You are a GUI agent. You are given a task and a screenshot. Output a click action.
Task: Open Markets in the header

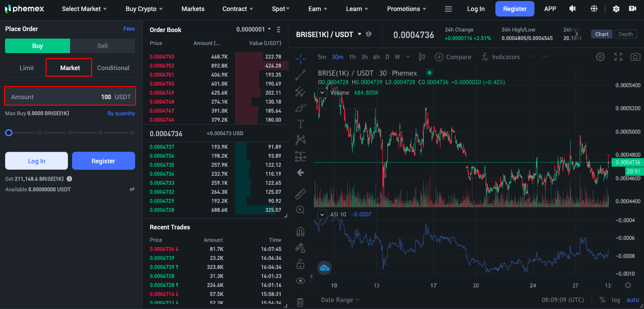coord(193,9)
